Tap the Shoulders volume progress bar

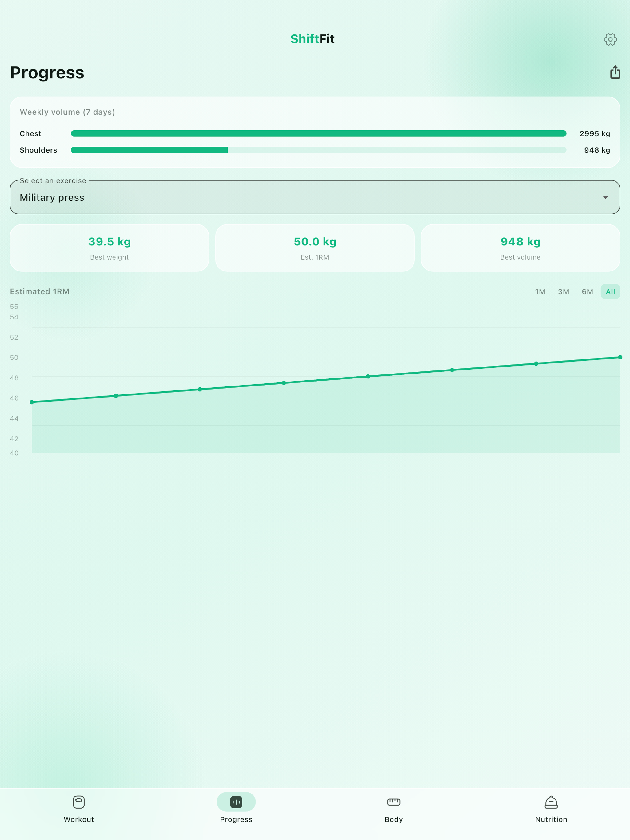[x=318, y=150]
